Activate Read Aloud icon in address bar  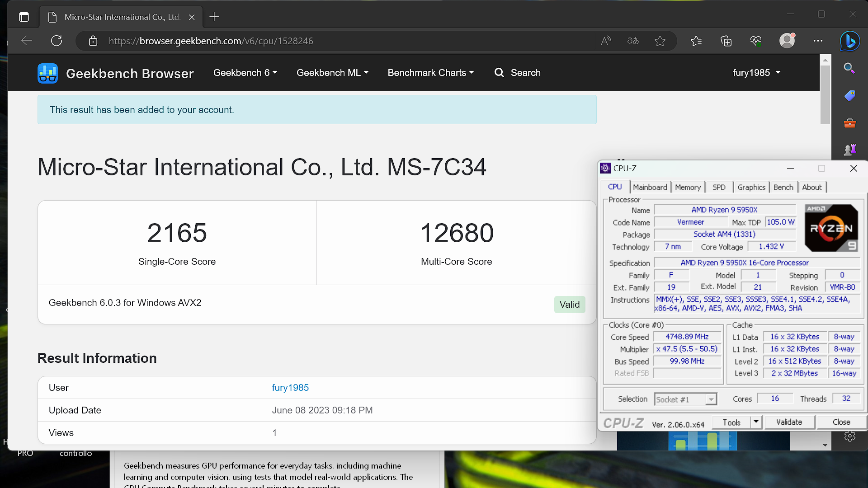(x=606, y=41)
